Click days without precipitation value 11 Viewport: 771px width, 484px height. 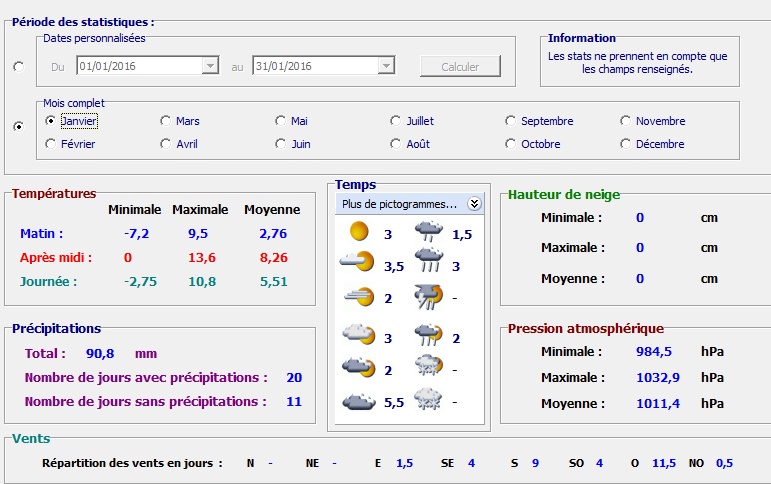point(294,402)
